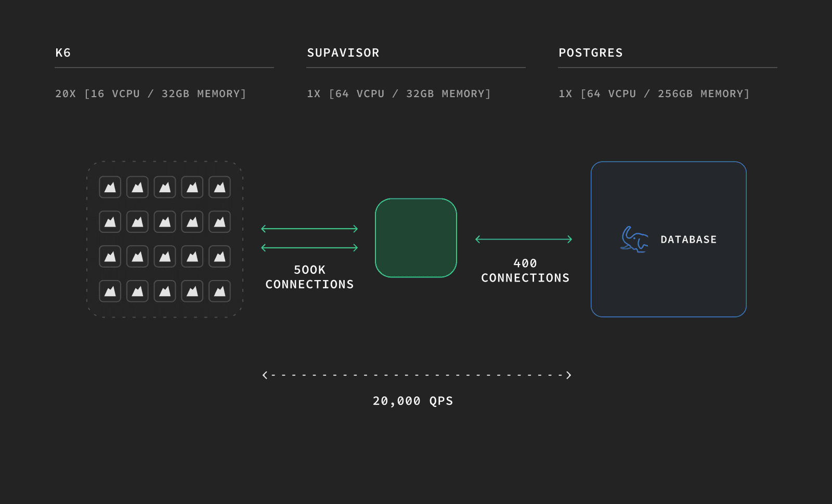Image resolution: width=832 pixels, height=504 pixels.
Task: Click the middle k6 icon in the bottom row
Action: pyautogui.click(x=165, y=291)
